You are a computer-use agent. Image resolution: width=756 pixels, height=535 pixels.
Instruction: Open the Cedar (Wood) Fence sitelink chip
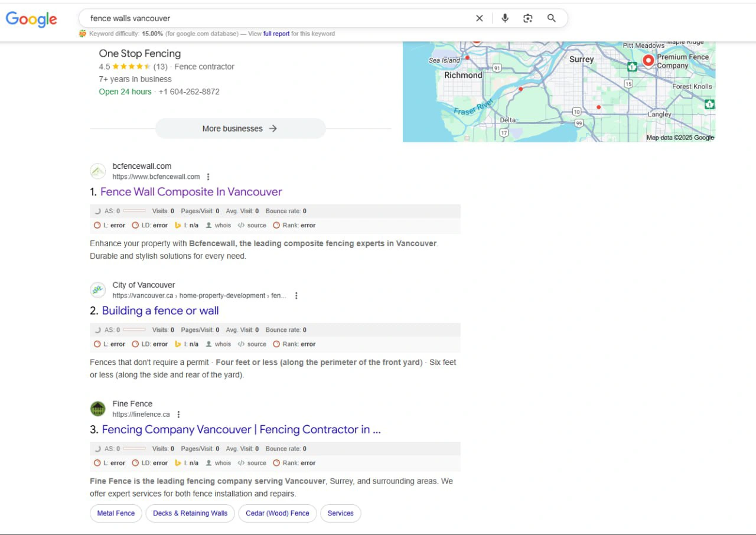[x=278, y=513]
